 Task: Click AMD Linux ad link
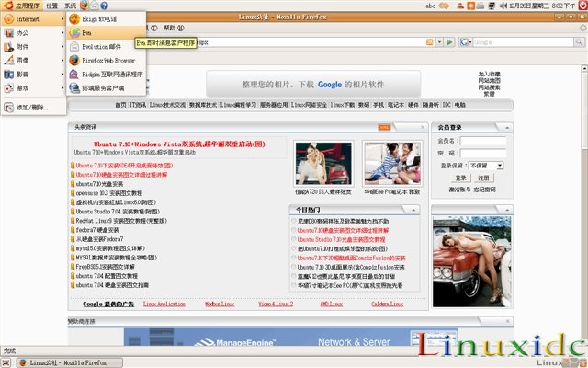pyautogui.click(x=331, y=304)
